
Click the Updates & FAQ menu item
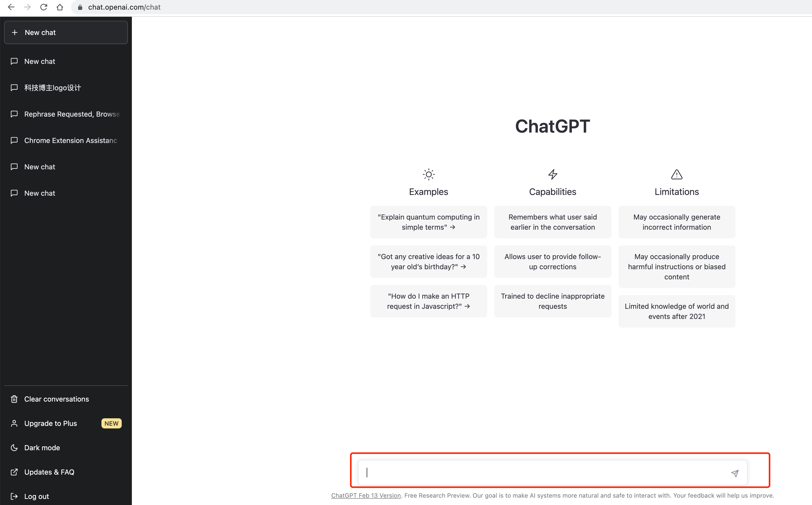click(49, 472)
